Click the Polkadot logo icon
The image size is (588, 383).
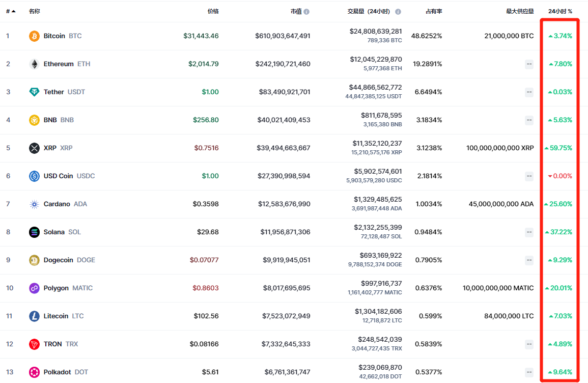pyautogui.click(x=34, y=372)
